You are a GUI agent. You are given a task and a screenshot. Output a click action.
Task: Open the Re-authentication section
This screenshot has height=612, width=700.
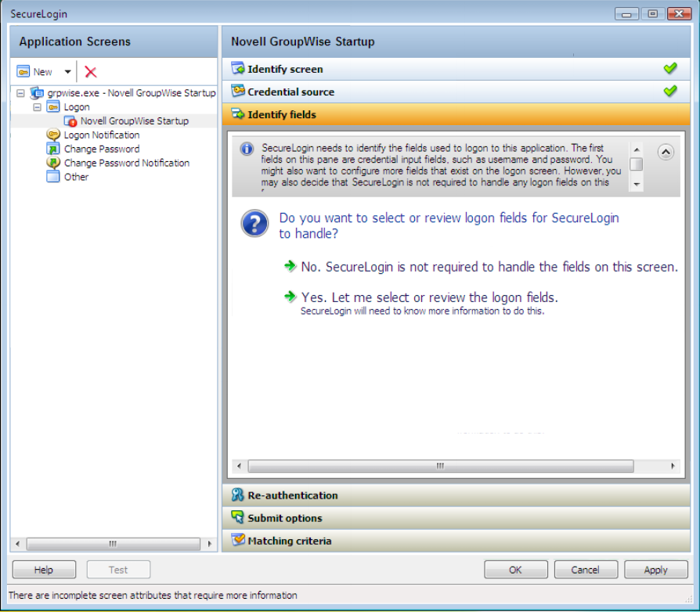pos(456,495)
